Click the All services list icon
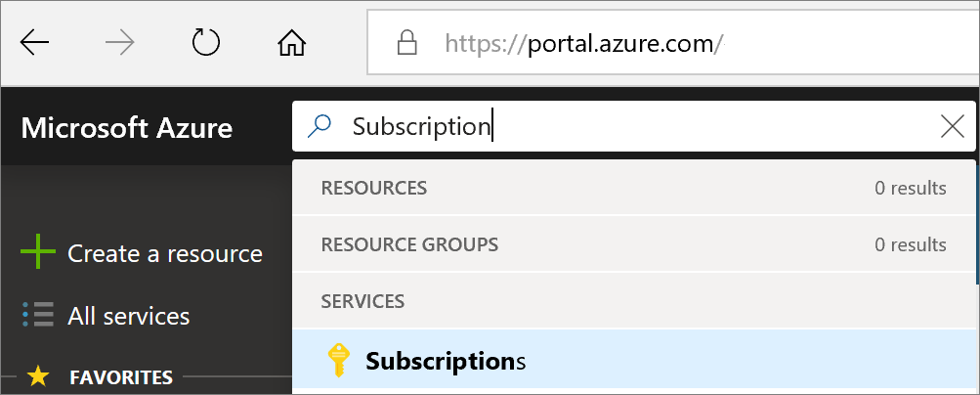980x395 pixels. (38, 316)
